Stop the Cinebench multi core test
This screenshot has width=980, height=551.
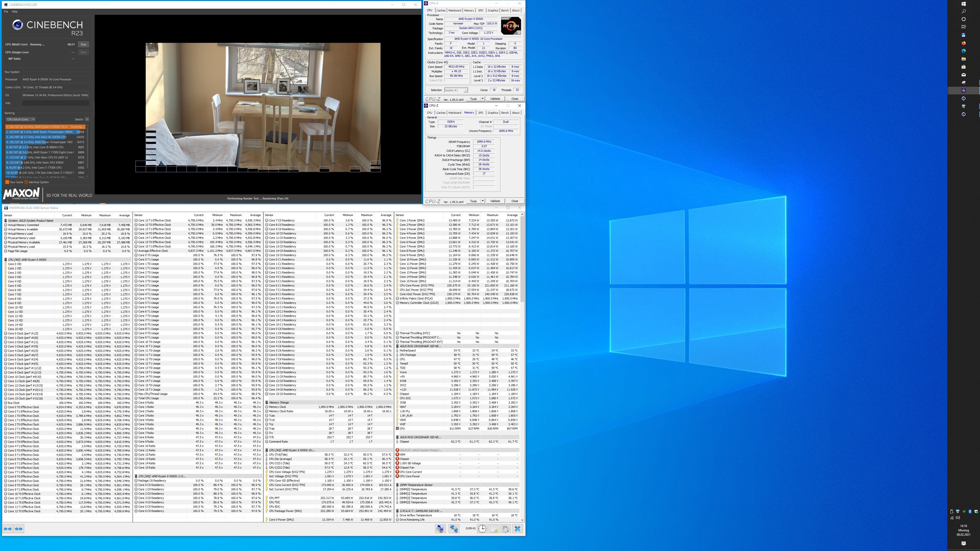[83, 44]
